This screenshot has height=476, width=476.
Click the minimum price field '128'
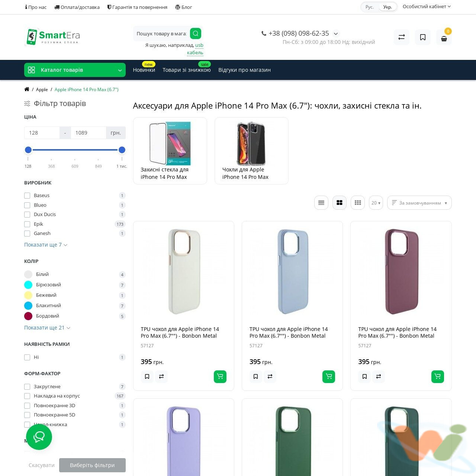(42, 133)
